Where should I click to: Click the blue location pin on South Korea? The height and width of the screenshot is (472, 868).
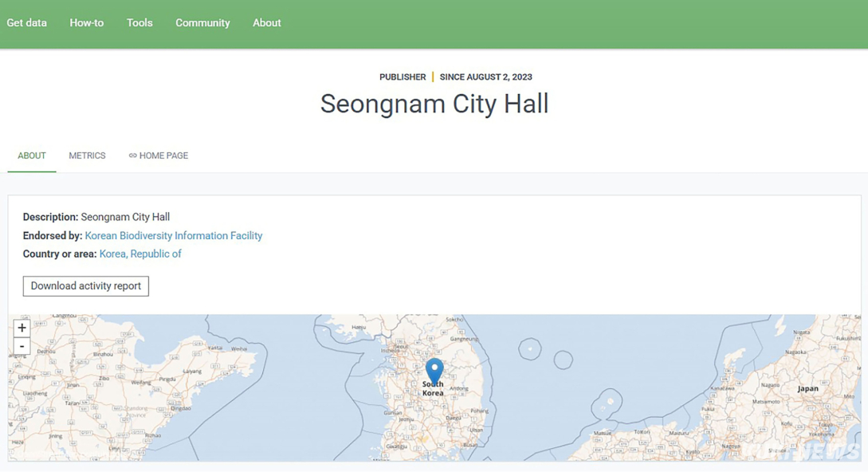pyautogui.click(x=434, y=370)
